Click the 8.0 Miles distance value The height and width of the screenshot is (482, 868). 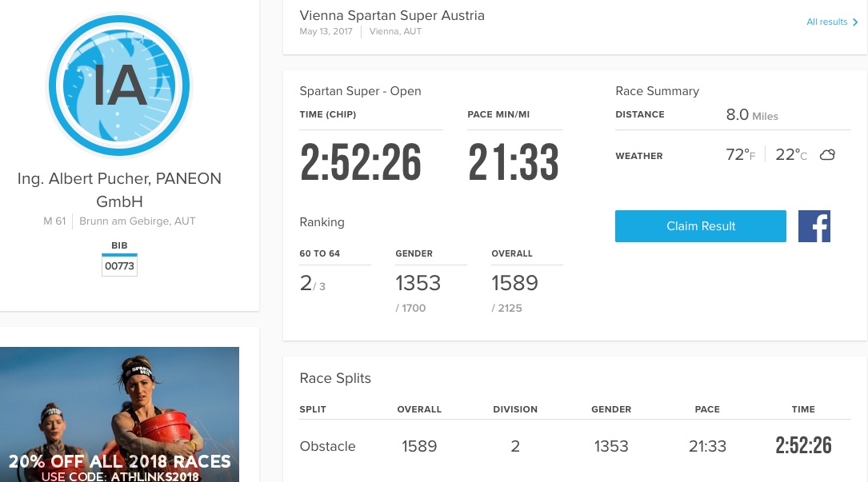[x=752, y=114]
